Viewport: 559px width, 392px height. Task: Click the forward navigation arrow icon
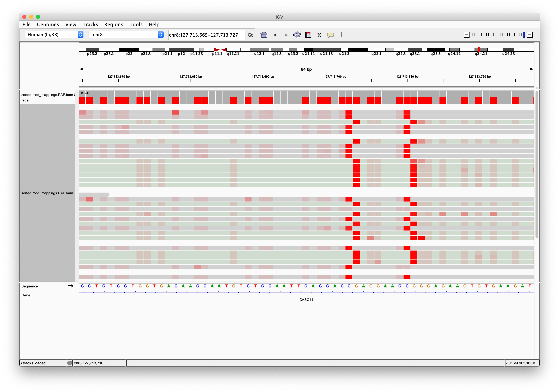pyautogui.click(x=286, y=35)
